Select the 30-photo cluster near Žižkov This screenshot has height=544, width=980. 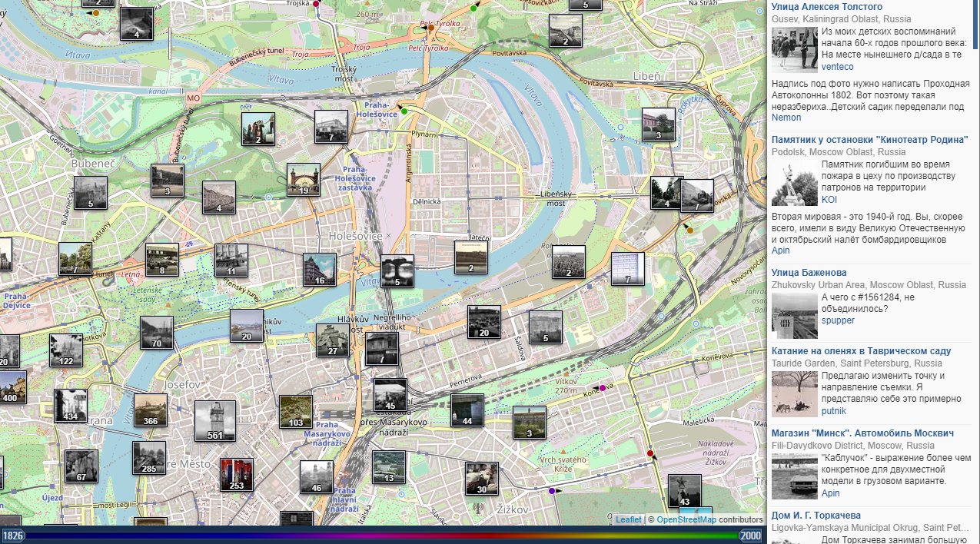482,479
